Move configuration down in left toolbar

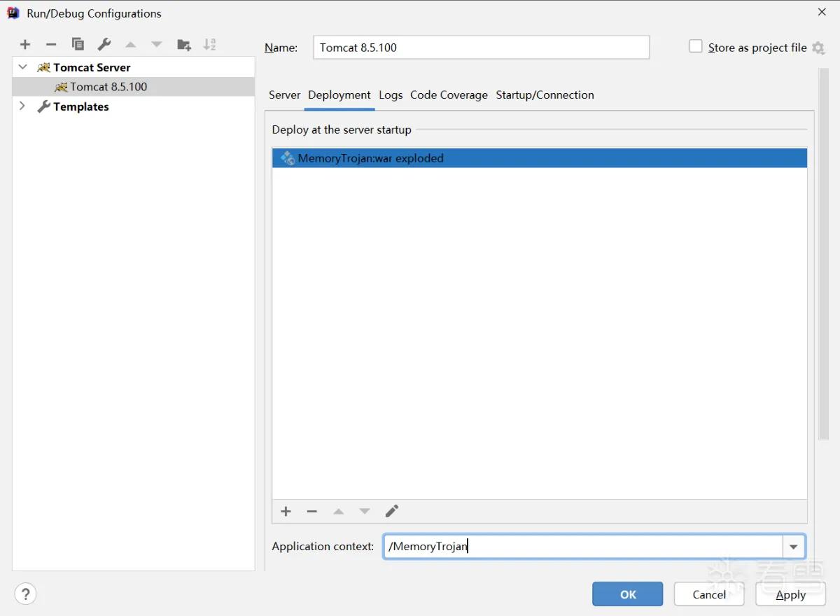[x=157, y=44]
